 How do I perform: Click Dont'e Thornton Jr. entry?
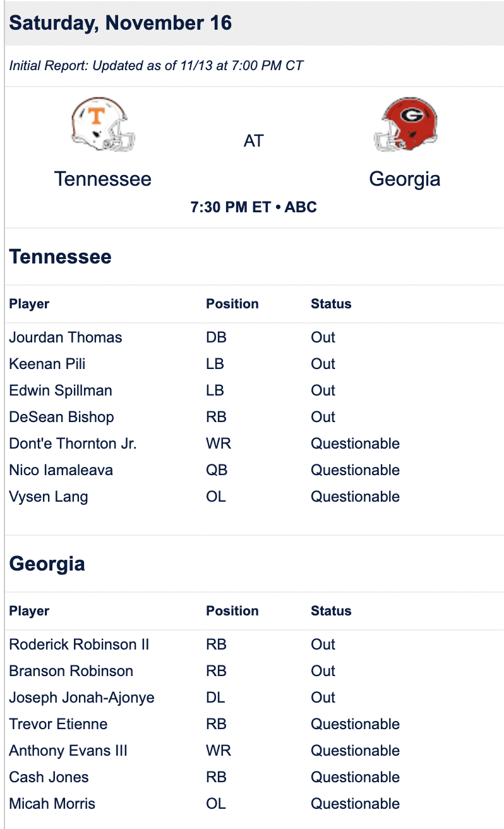pyautogui.click(x=73, y=444)
